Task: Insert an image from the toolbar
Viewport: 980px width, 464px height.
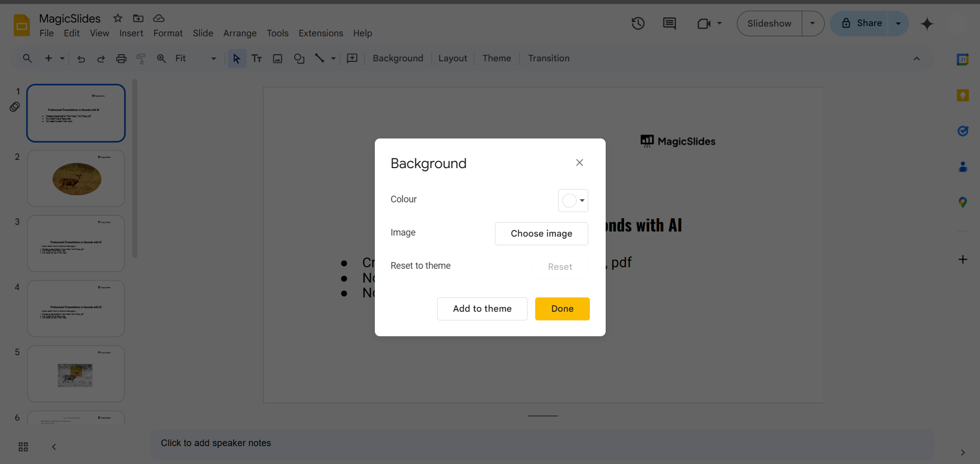Action: click(x=277, y=59)
